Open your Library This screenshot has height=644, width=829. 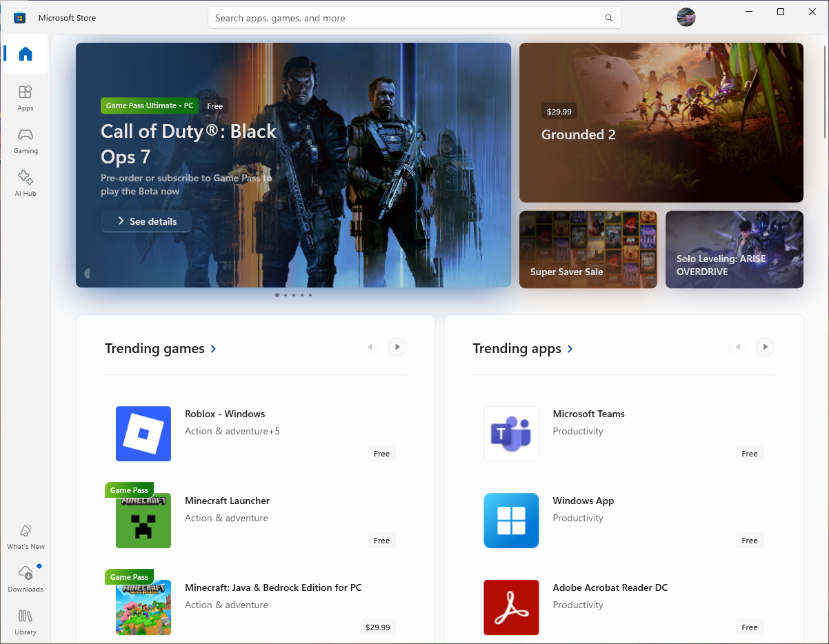(25, 623)
